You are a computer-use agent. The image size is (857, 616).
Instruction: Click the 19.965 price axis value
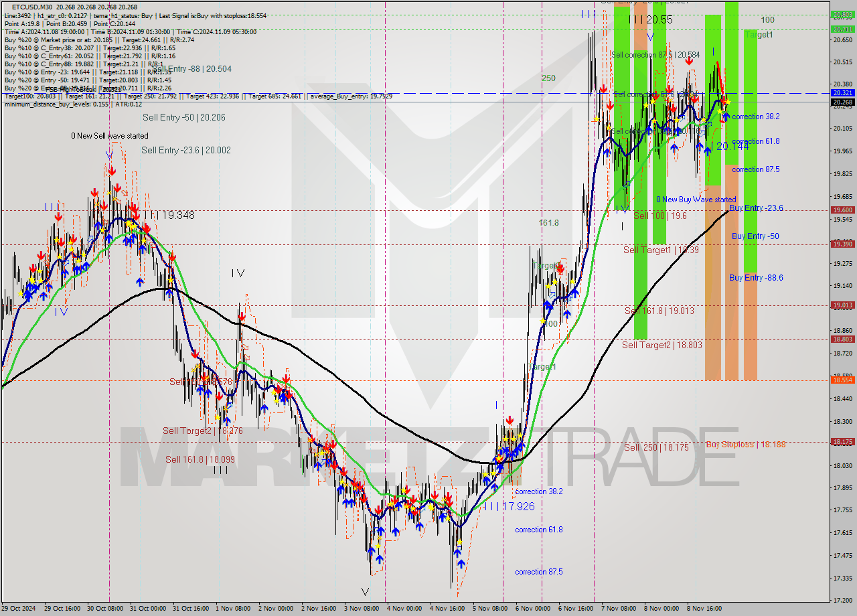(842, 151)
